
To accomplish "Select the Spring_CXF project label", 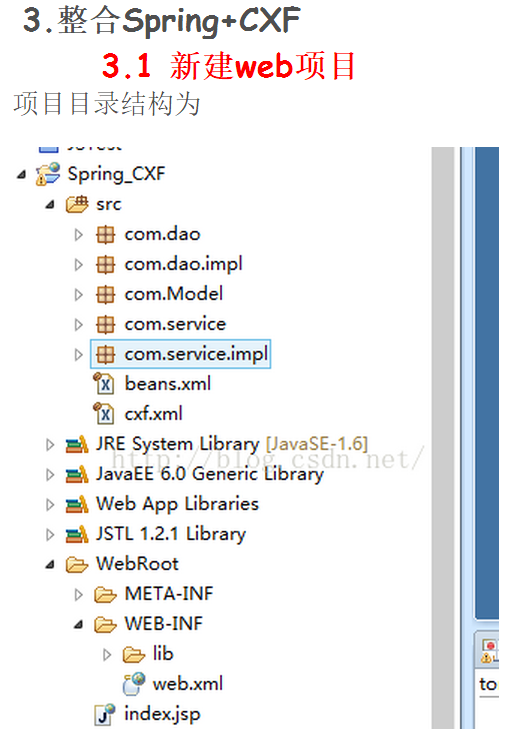I will coord(117,174).
